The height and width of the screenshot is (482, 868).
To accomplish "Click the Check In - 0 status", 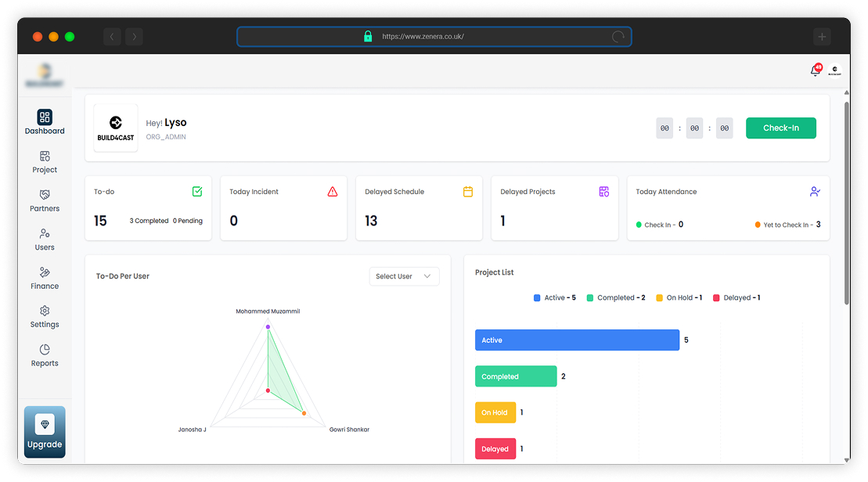I will (x=660, y=225).
